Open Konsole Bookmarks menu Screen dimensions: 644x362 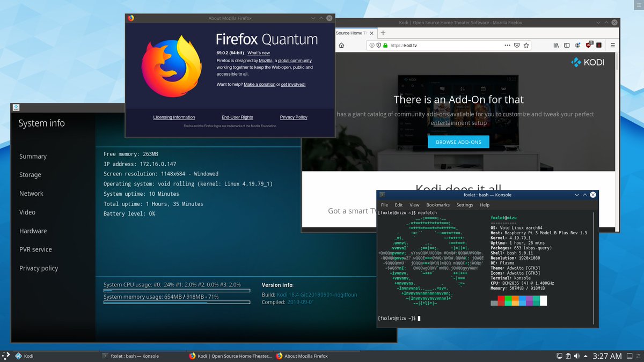(x=438, y=205)
